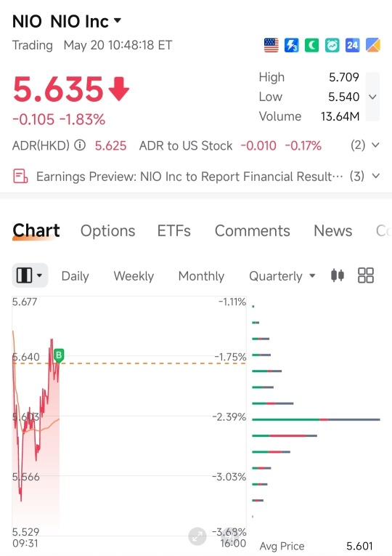392x556 pixels.
Task: Switch to the Options tab
Action: [x=107, y=231]
